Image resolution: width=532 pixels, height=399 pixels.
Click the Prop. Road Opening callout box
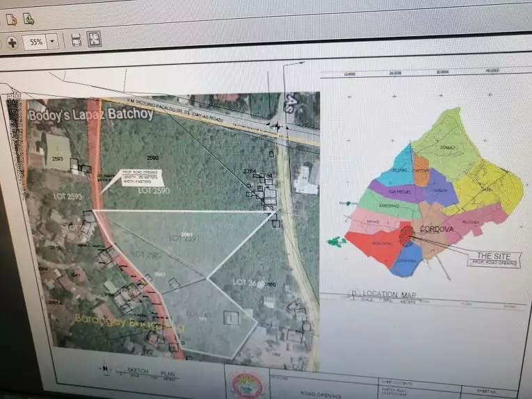pyautogui.click(x=142, y=177)
